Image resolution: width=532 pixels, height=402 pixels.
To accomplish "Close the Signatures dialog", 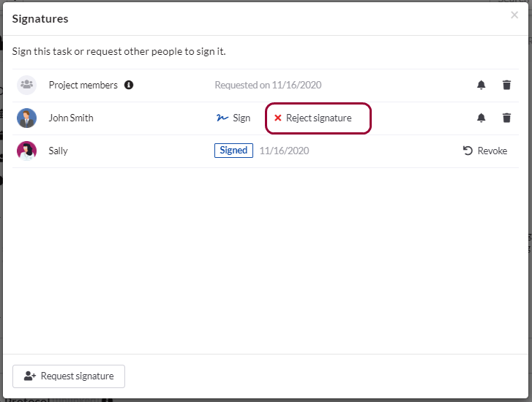I will 514,15.
